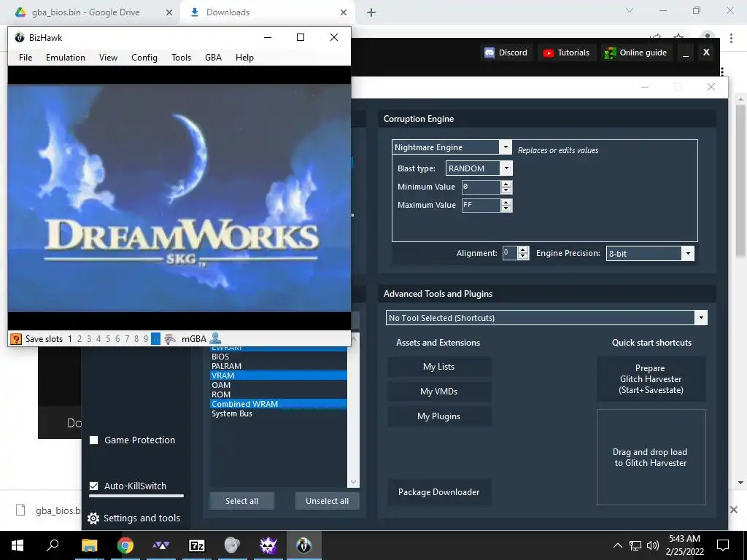Click the green icon beside Online guide
This screenshot has height=560, width=747.
point(610,52)
